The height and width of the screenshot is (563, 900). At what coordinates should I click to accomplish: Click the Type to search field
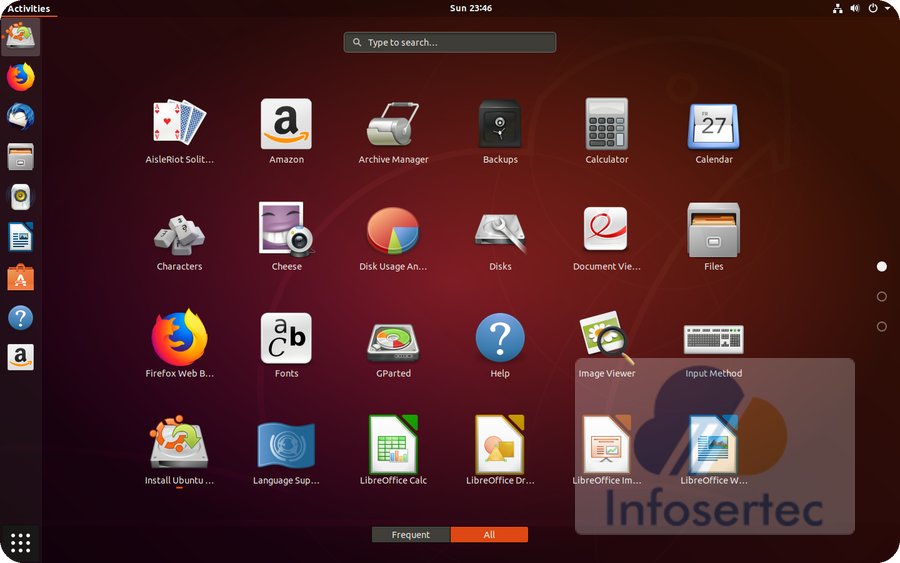(x=450, y=43)
